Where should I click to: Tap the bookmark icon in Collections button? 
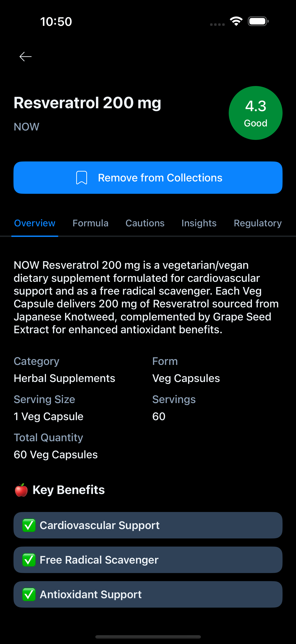click(82, 178)
